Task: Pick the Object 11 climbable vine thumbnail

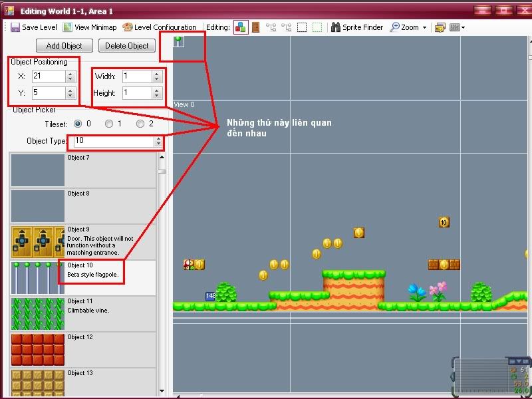Action: point(38,314)
